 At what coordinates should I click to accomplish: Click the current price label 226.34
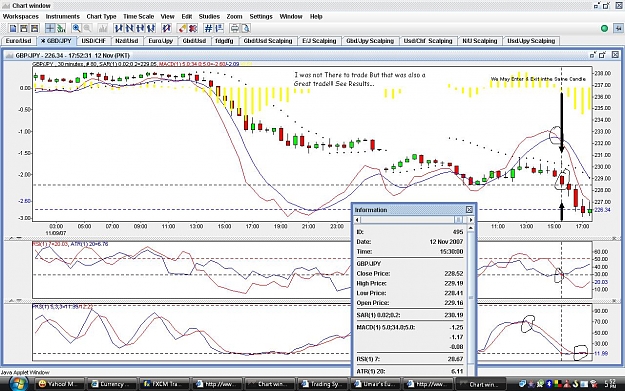coord(602,210)
